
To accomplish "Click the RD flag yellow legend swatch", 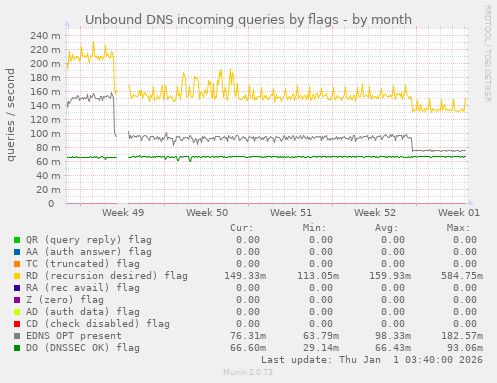I will click(x=17, y=276).
